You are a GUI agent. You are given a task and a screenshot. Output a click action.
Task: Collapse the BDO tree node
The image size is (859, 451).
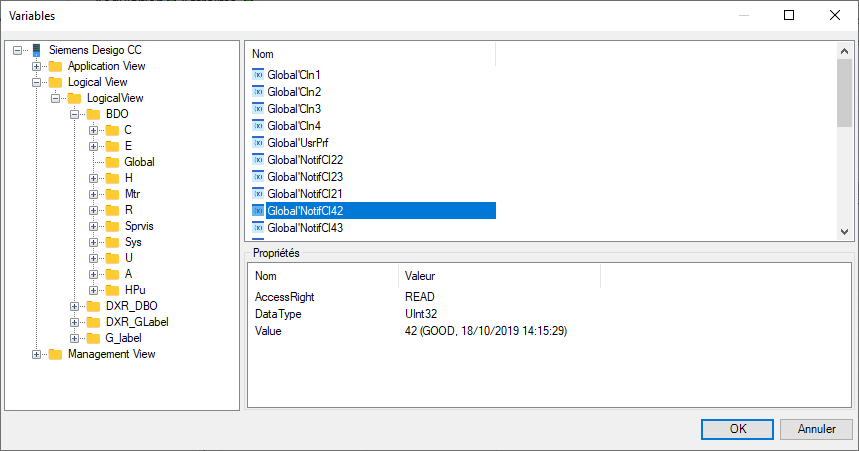[75, 114]
